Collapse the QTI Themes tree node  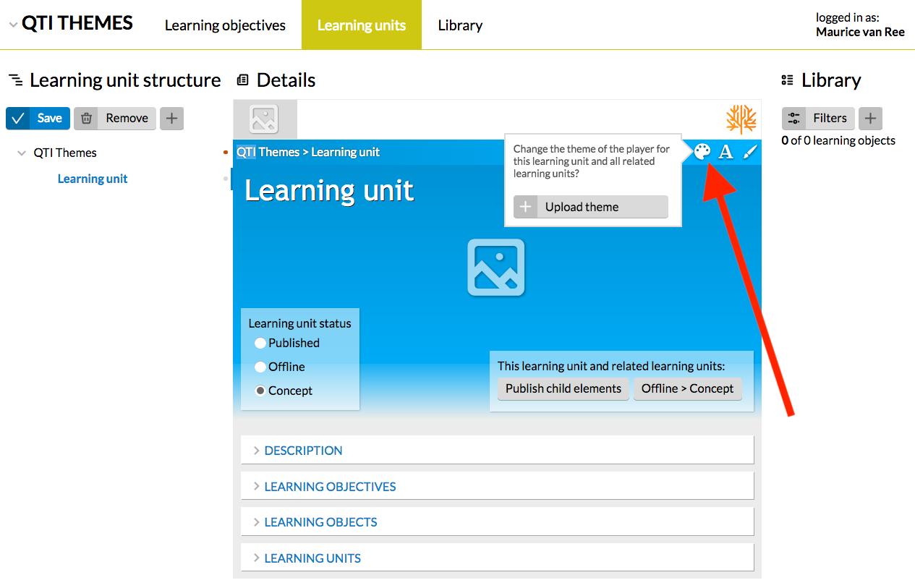(x=22, y=153)
